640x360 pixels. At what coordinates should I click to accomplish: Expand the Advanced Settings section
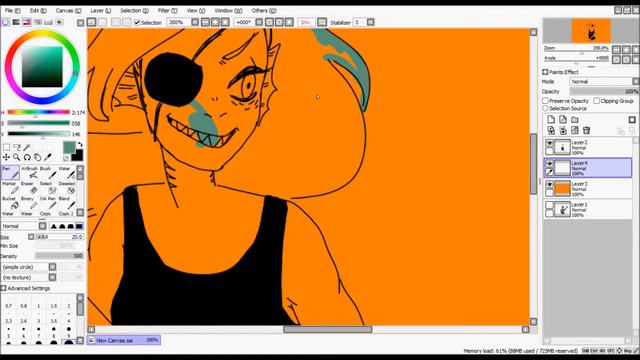click(x=4, y=288)
